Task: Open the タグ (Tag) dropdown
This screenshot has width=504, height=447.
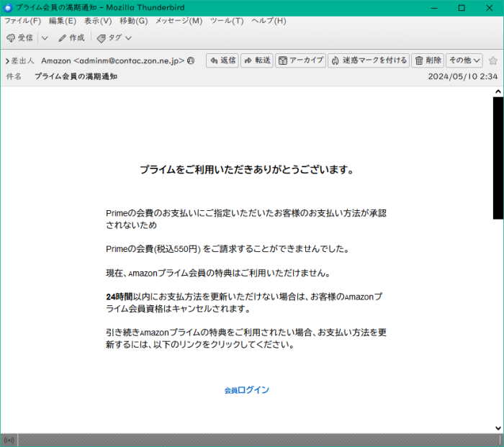Action: [114, 37]
